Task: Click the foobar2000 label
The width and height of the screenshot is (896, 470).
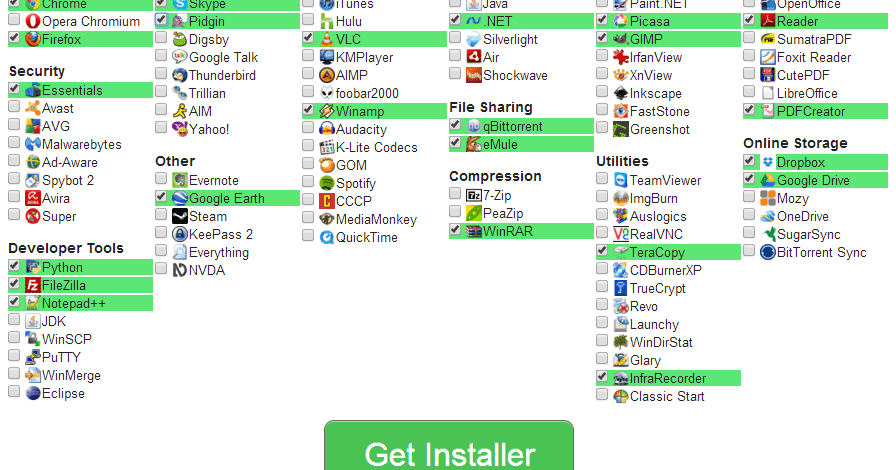Action: click(367, 93)
